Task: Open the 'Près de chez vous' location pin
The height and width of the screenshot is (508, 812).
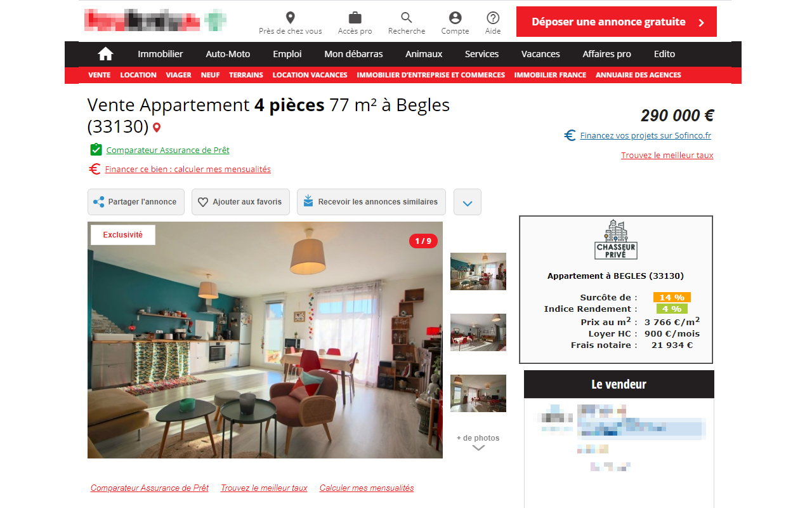Action: (291, 18)
